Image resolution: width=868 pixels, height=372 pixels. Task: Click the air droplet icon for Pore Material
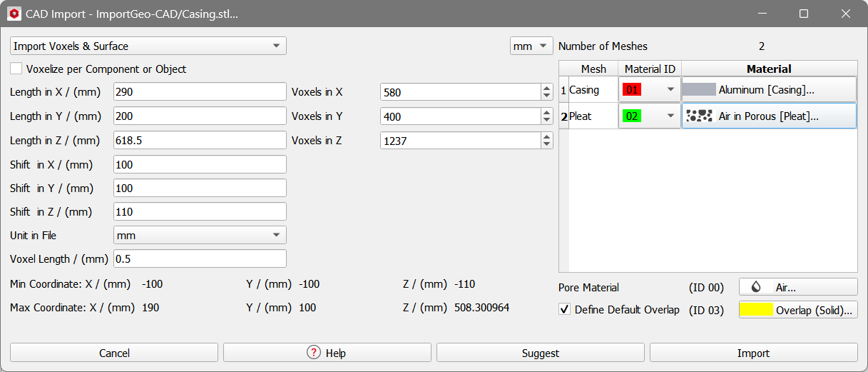756,287
